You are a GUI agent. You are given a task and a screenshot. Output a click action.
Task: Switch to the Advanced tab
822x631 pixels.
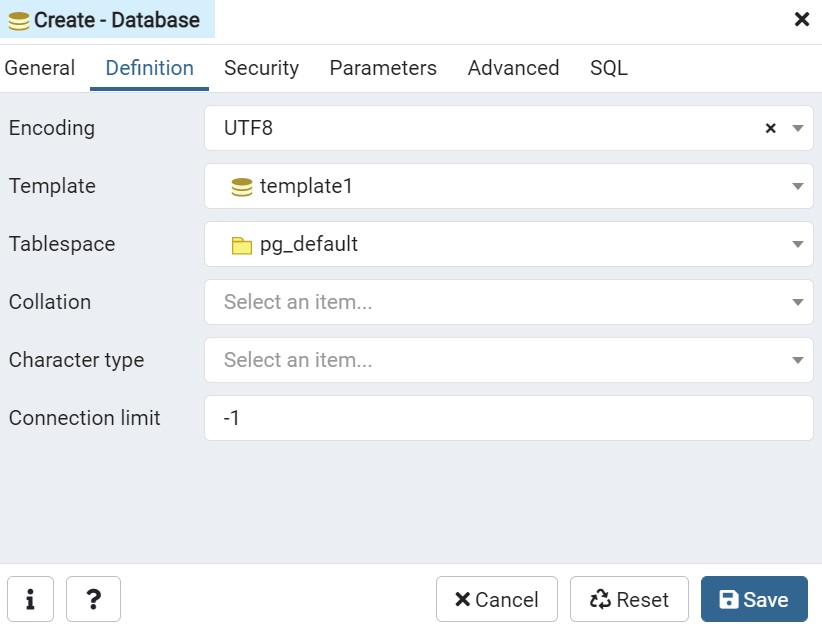513,68
